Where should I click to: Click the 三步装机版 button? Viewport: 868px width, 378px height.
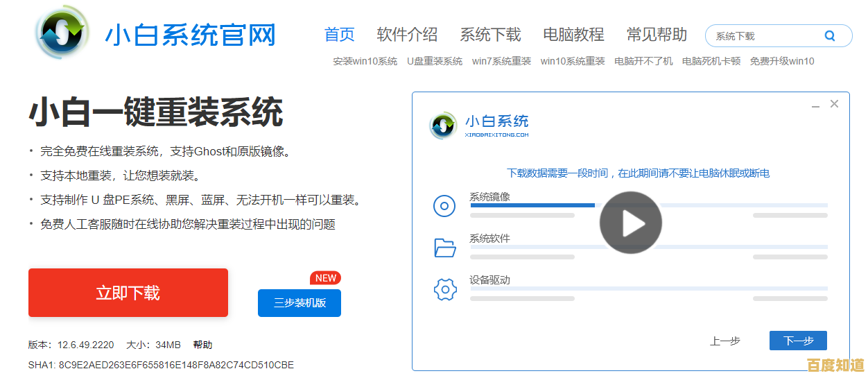(x=300, y=303)
